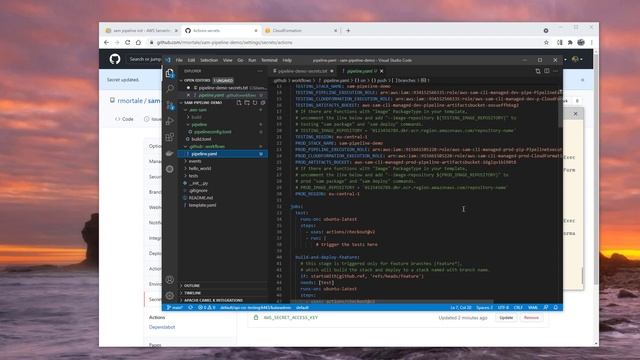Click Remove button for AWS_SECRET_ACCESS_KEY
The height and width of the screenshot is (360, 640).
click(531, 318)
